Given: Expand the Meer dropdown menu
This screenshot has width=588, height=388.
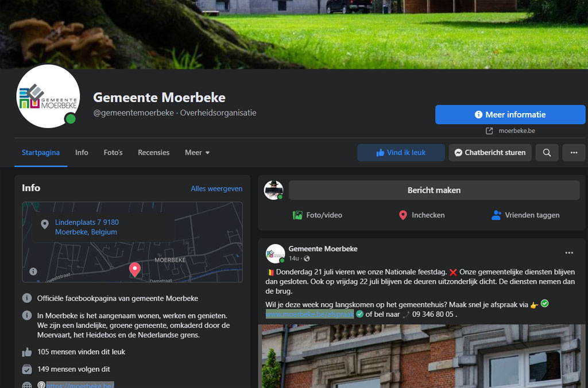Looking at the screenshot, I should click(x=198, y=153).
